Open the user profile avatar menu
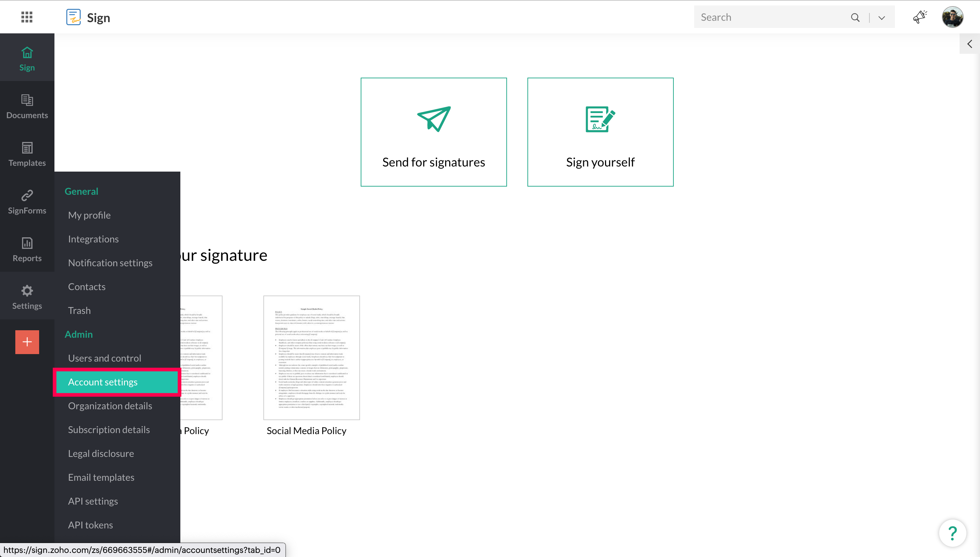This screenshot has width=980, height=557. [952, 17]
